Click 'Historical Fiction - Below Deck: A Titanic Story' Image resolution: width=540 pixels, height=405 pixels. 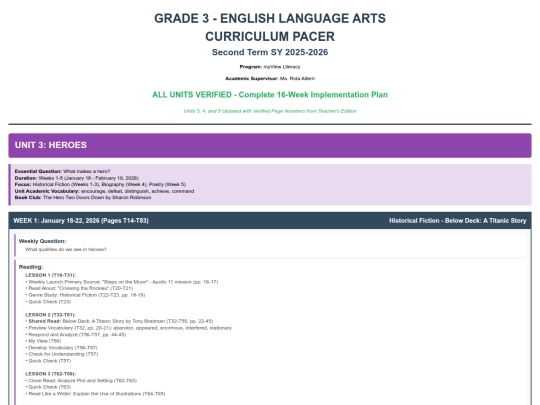click(x=458, y=221)
